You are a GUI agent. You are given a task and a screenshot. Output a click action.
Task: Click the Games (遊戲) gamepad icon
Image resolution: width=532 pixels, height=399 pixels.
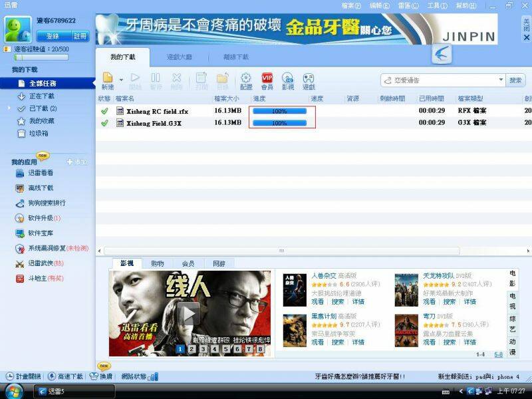(x=309, y=78)
